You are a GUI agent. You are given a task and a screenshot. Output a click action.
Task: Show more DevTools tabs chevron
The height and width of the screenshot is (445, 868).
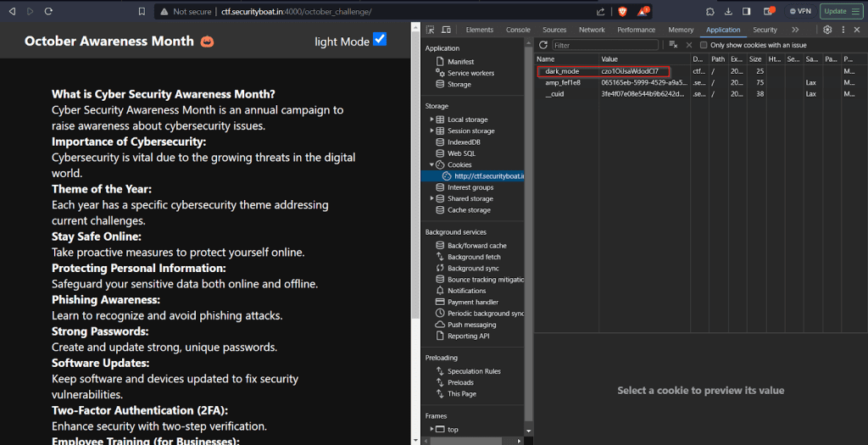pos(795,30)
